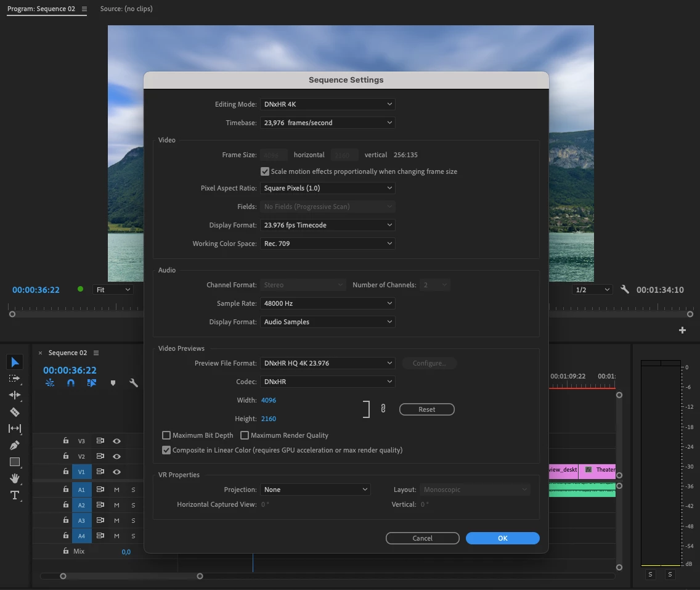Hide track V3 with eye icon
This screenshot has height=590, width=700.
pyautogui.click(x=116, y=441)
